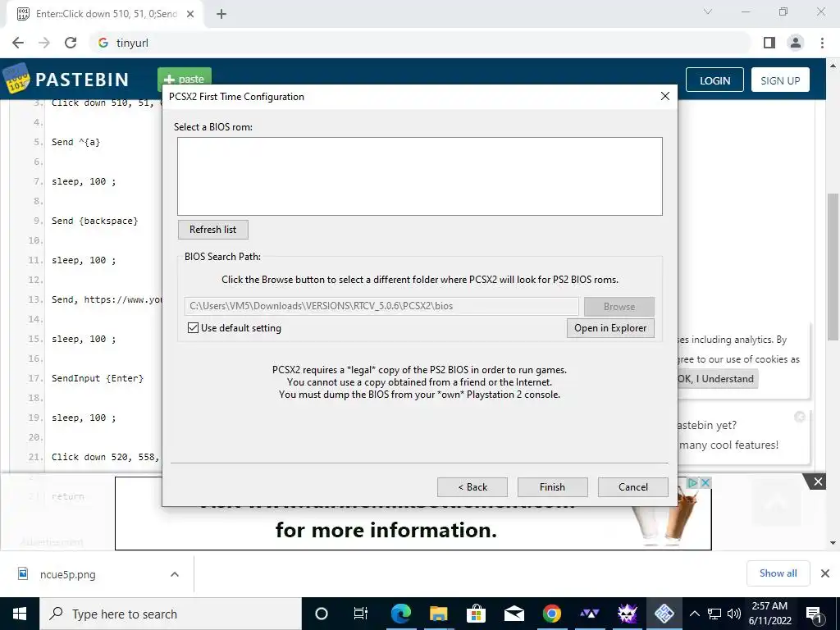This screenshot has width=840, height=630.
Task: Open Microsoft Store from taskbar
Action: pyautogui.click(x=476, y=614)
